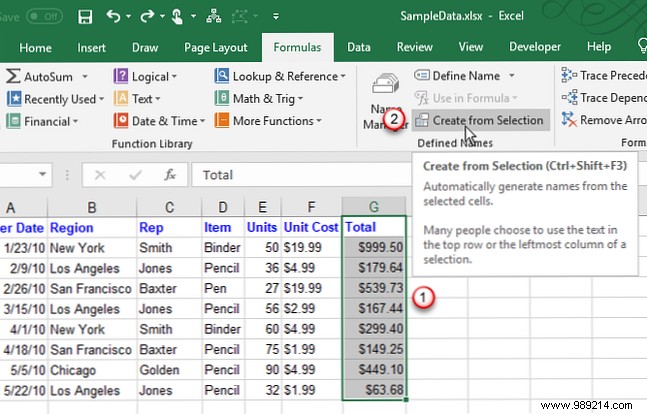Open Math & Trig functions
The image size is (647, 414).
click(x=259, y=98)
